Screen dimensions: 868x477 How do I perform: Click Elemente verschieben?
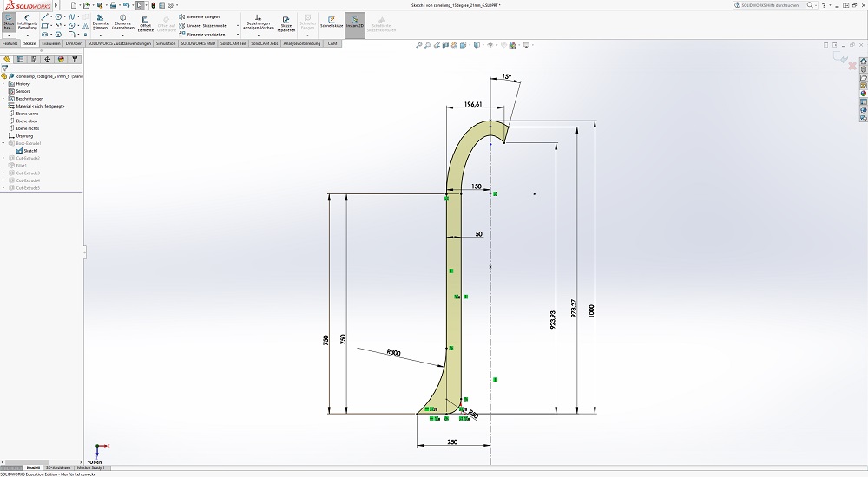(201, 35)
